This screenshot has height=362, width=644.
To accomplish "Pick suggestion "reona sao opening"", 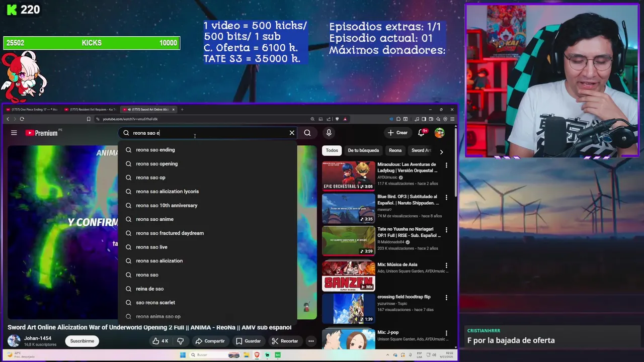I will pos(207,164).
